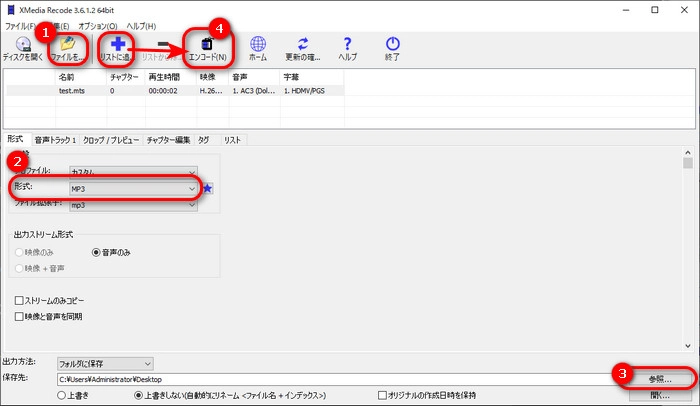Click the H.26... video cell
The width and height of the screenshot is (700, 407).
[x=211, y=91]
